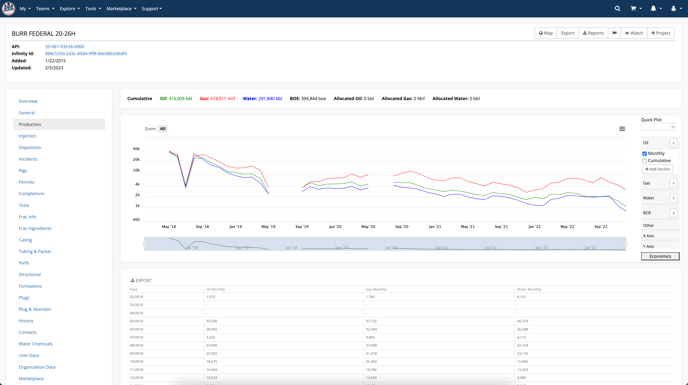Click the flag button for this well
The image size is (688, 385).
614,33
